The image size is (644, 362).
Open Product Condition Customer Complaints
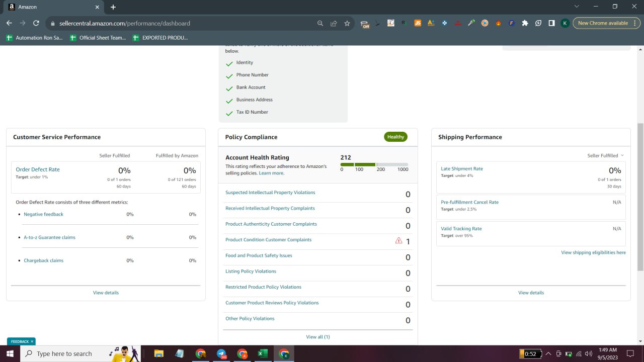click(x=268, y=240)
